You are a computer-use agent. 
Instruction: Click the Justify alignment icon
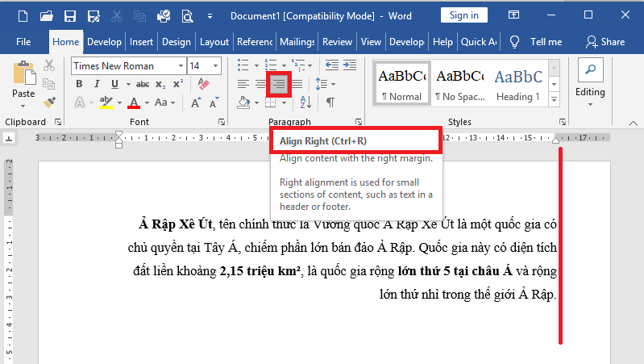(x=297, y=84)
